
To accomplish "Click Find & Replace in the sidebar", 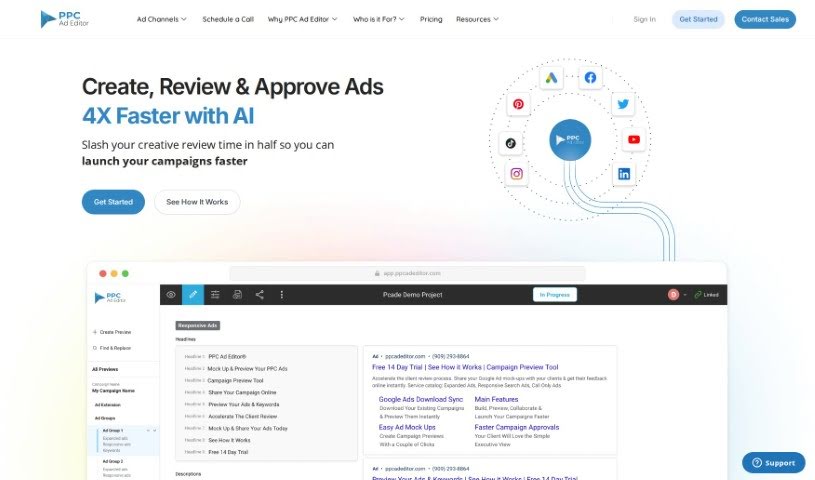I will point(112,348).
